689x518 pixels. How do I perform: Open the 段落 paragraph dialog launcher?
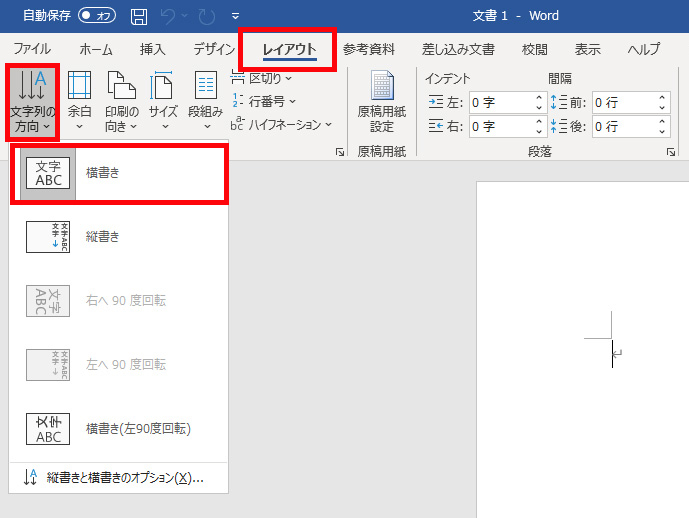click(x=671, y=152)
